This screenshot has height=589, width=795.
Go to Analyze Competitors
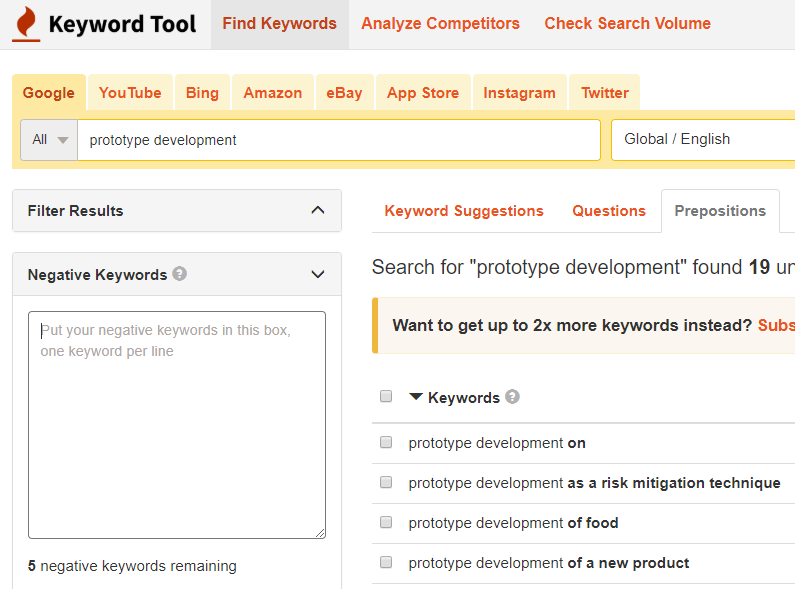click(x=440, y=24)
